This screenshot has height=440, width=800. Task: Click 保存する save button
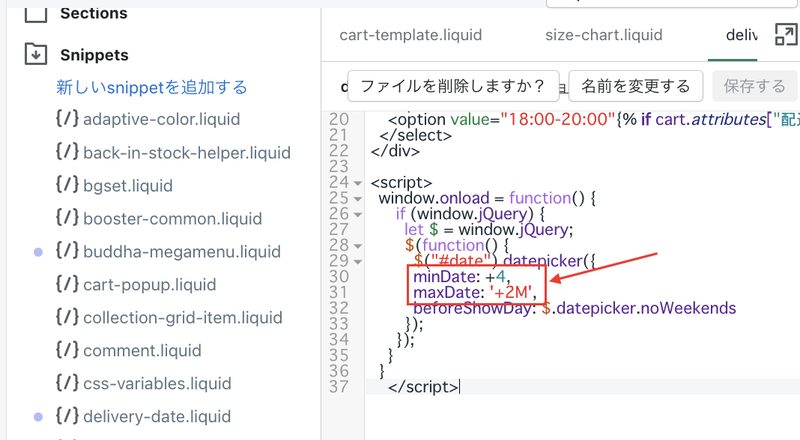[754, 86]
